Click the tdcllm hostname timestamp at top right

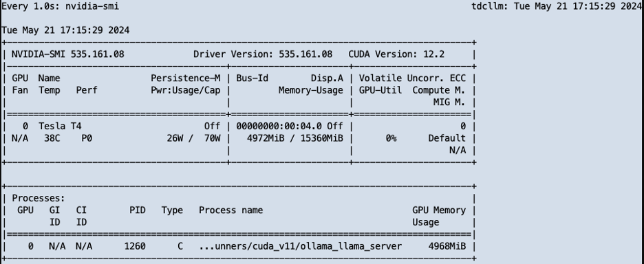coord(557,7)
